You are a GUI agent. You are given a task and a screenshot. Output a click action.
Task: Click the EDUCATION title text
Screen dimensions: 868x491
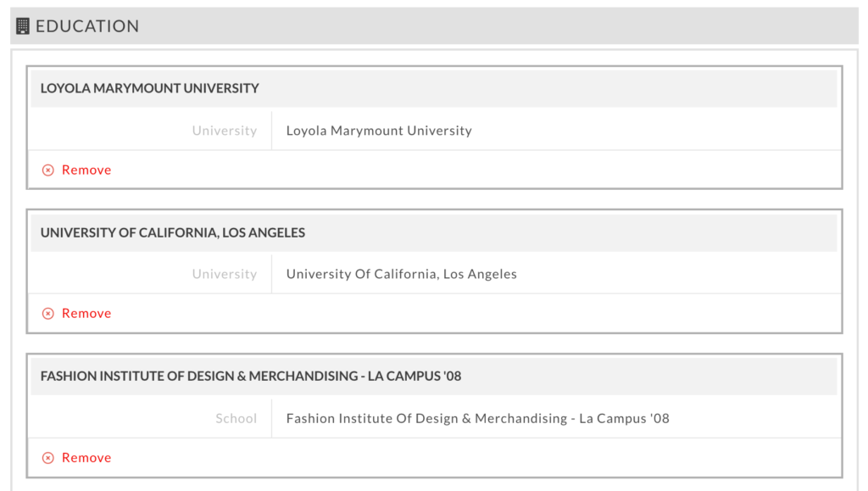pos(87,26)
